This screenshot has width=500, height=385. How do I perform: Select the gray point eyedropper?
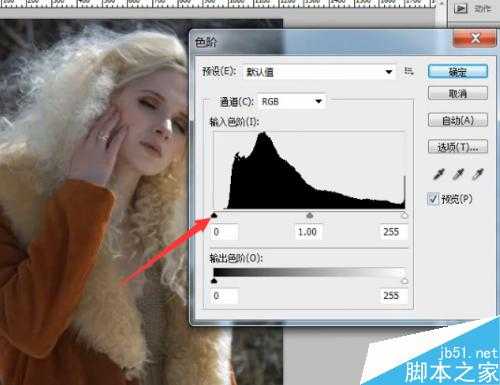458,174
